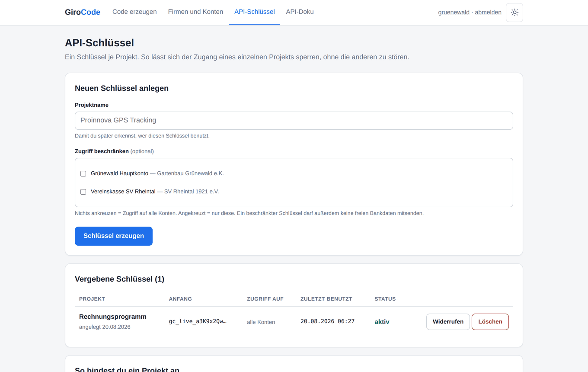Screen dimensions: 588x372
Task: Switch to the API-Schlüssel tab
Action: (255, 12)
